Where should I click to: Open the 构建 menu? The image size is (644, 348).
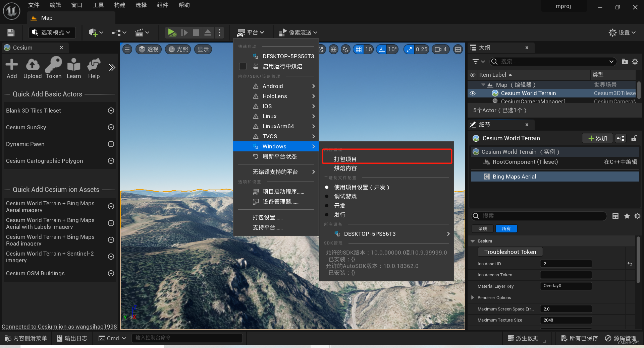(x=120, y=5)
